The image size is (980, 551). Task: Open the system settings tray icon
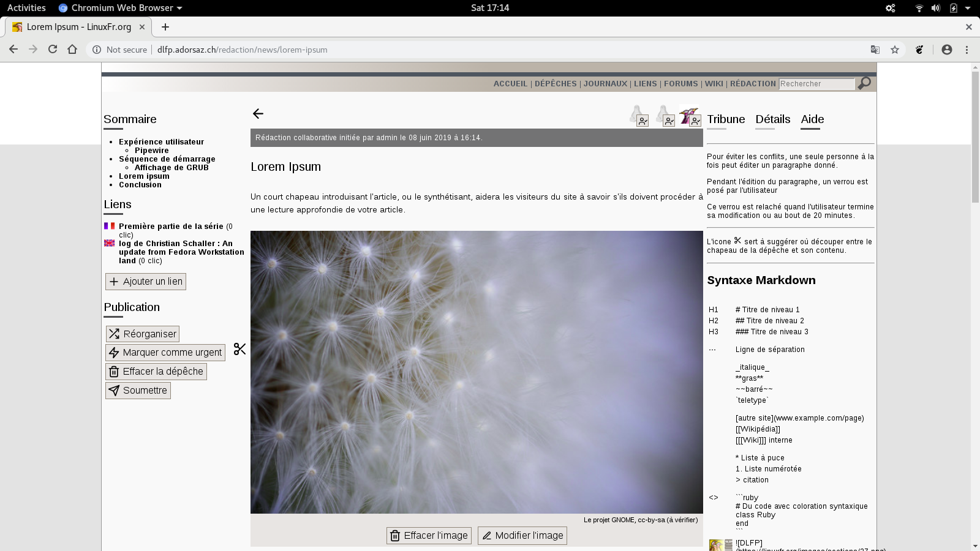(x=890, y=8)
